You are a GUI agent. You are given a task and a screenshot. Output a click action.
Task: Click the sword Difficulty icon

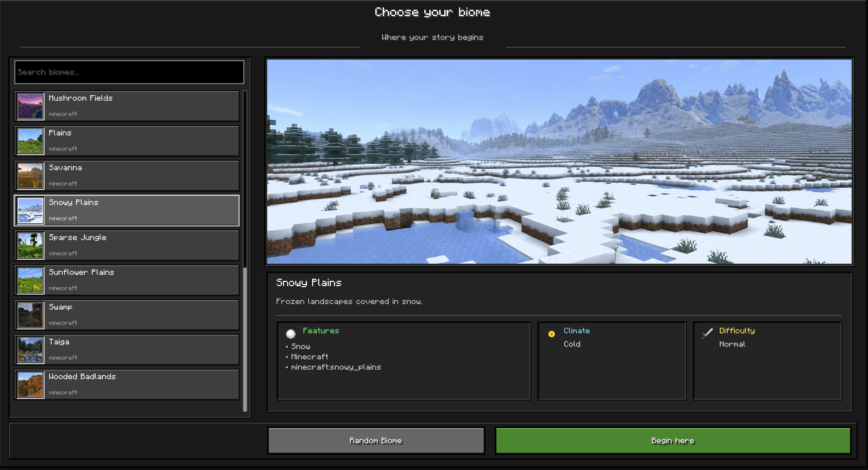click(707, 334)
